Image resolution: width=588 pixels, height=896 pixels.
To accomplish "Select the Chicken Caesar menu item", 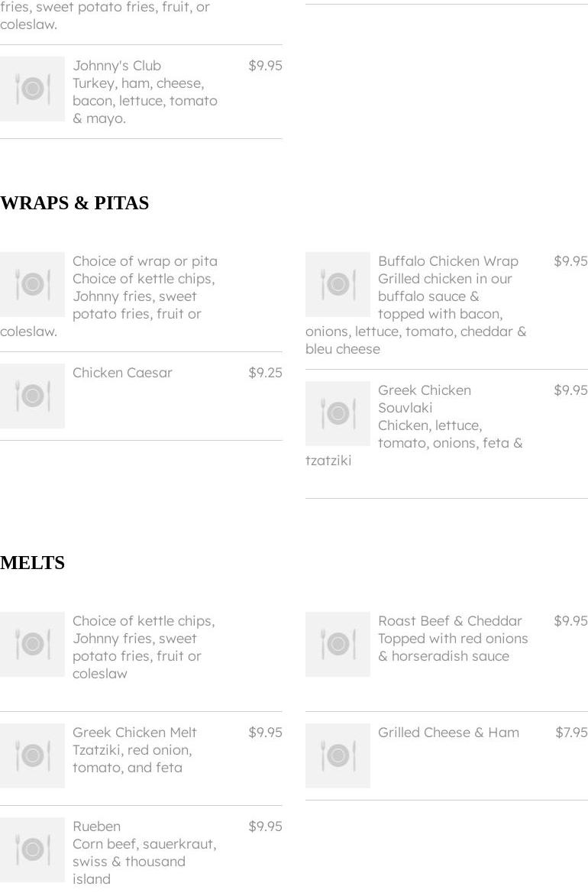I will click(122, 373).
